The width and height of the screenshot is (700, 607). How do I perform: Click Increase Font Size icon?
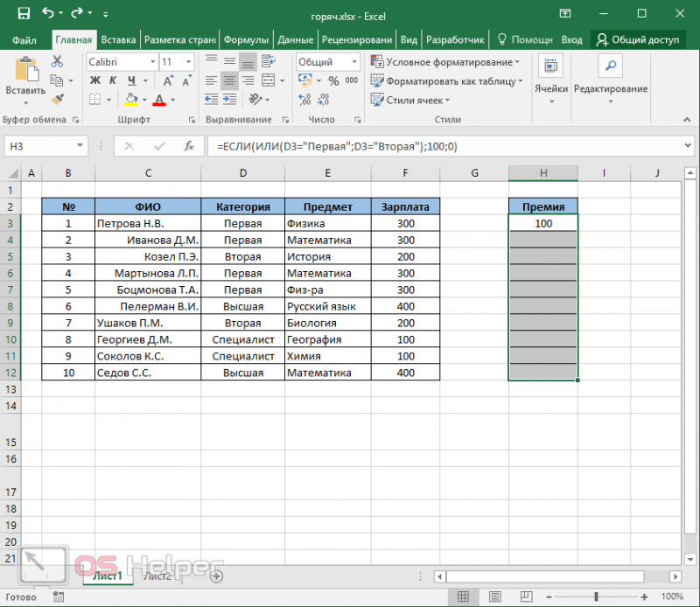pyautogui.click(x=168, y=80)
